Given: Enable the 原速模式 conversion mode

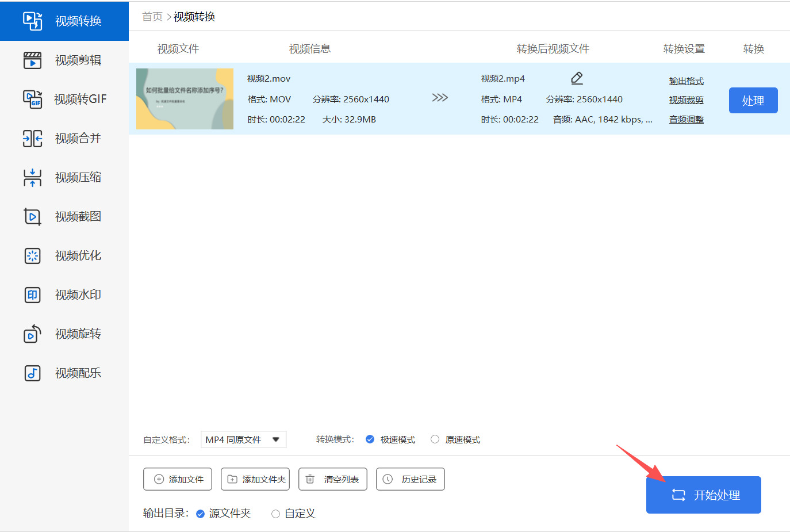Looking at the screenshot, I should click(435, 439).
